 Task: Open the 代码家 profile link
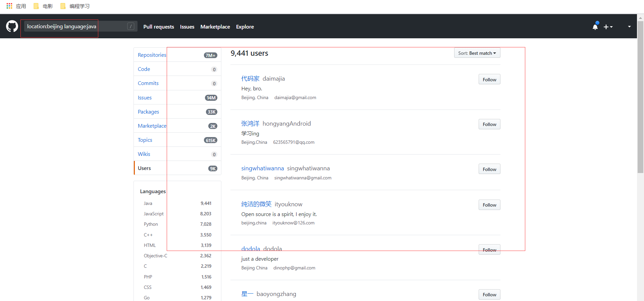coord(250,79)
